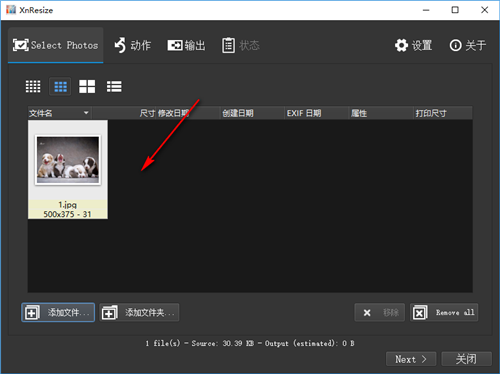Viewport: 500px width, 374px height.
Task: Sort by 修改日期 column header
Action: 188,113
